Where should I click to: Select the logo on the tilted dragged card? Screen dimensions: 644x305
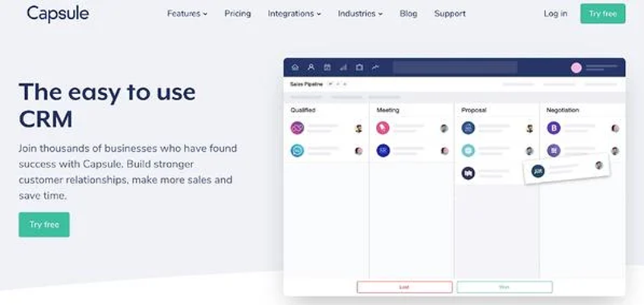point(538,171)
